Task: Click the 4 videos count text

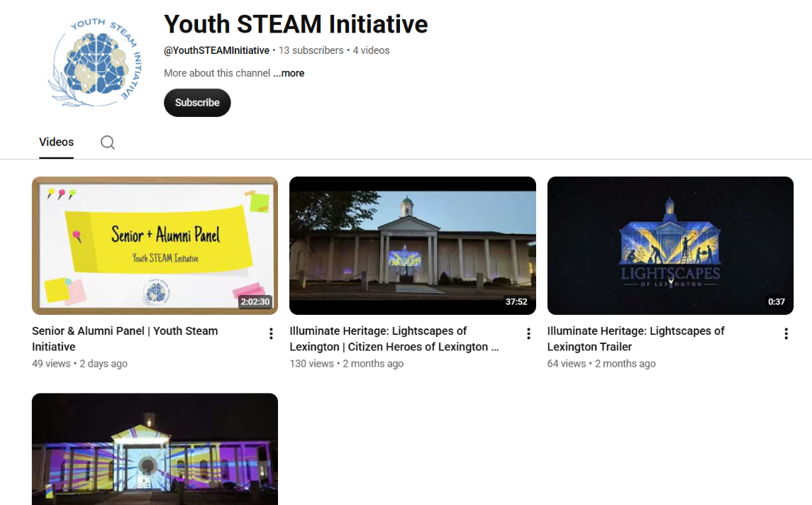Action: point(372,50)
